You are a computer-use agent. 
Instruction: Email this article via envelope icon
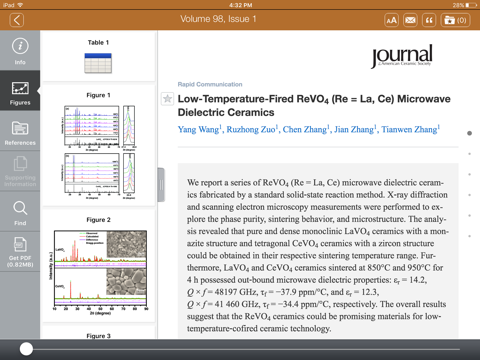[x=410, y=20]
